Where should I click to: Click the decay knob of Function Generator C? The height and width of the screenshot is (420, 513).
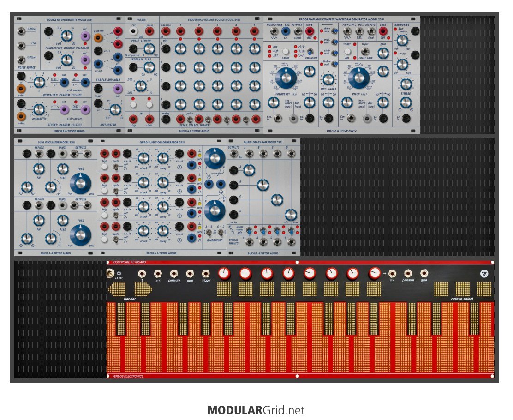[x=163, y=207]
